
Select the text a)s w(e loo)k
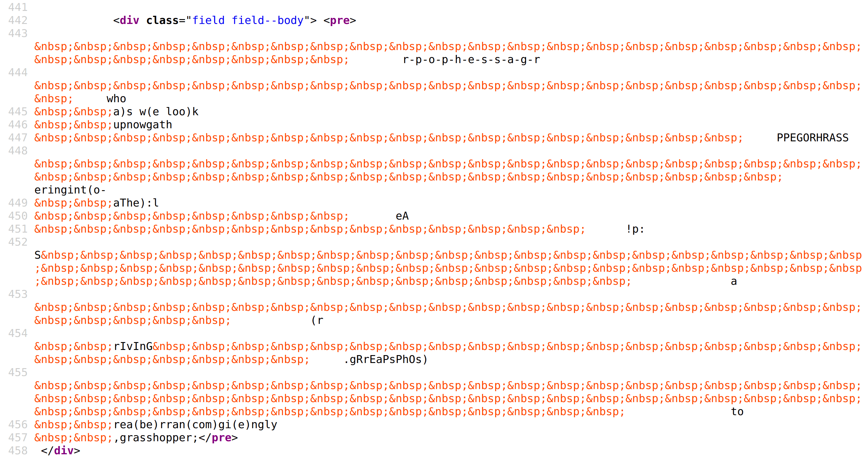(x=155, y=112)
